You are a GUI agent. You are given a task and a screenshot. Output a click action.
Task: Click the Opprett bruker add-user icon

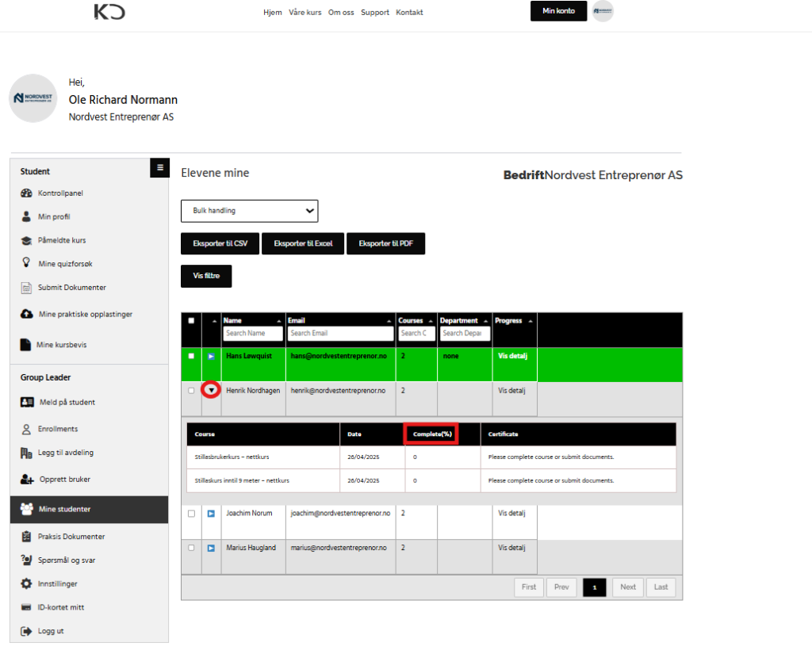26,480
